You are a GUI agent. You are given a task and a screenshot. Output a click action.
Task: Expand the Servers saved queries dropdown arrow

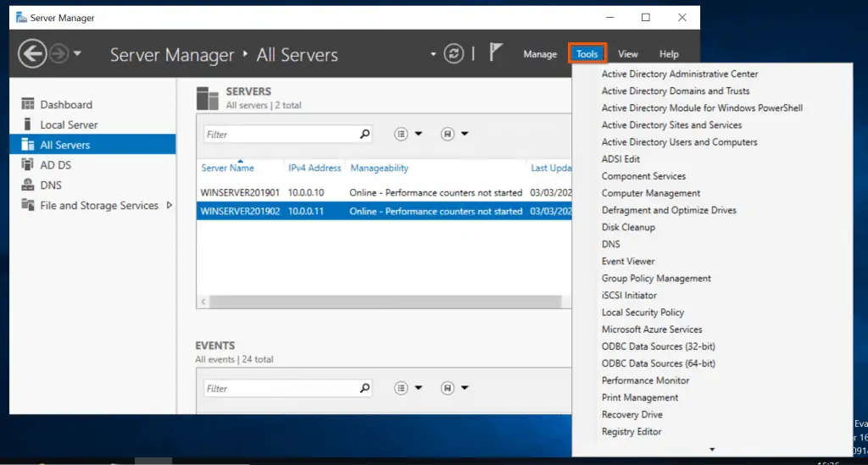pyautogui.click(x=465, y=134)
